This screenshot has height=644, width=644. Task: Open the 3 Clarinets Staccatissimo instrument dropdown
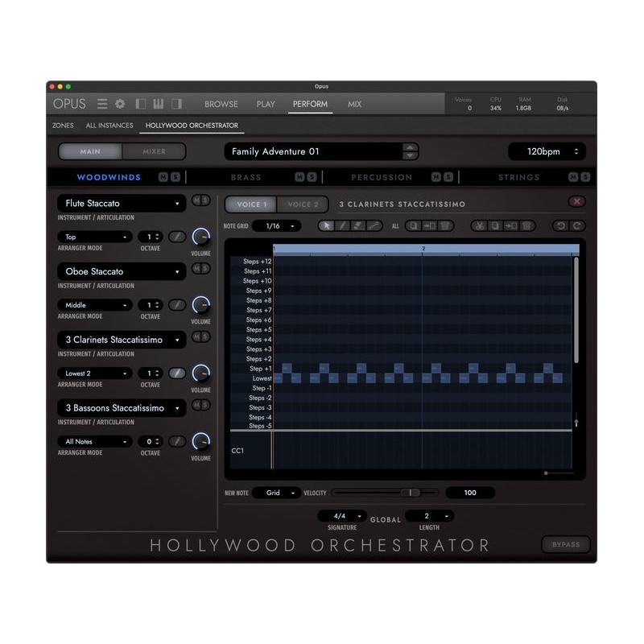click(121, 340)
